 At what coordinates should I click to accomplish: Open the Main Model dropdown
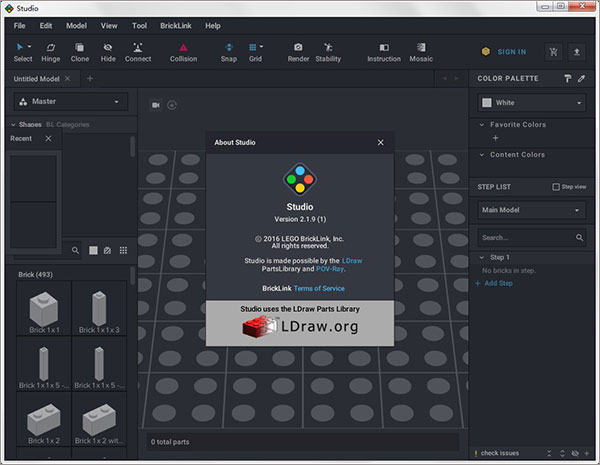[x=532, y=210]
